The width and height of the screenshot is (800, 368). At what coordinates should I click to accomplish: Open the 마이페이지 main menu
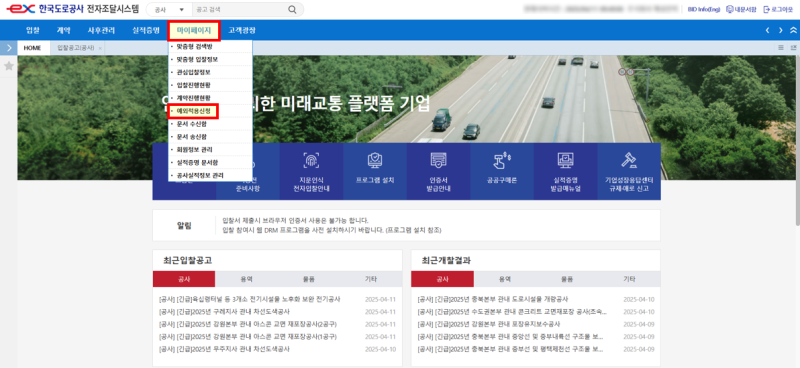coord(194,31)
